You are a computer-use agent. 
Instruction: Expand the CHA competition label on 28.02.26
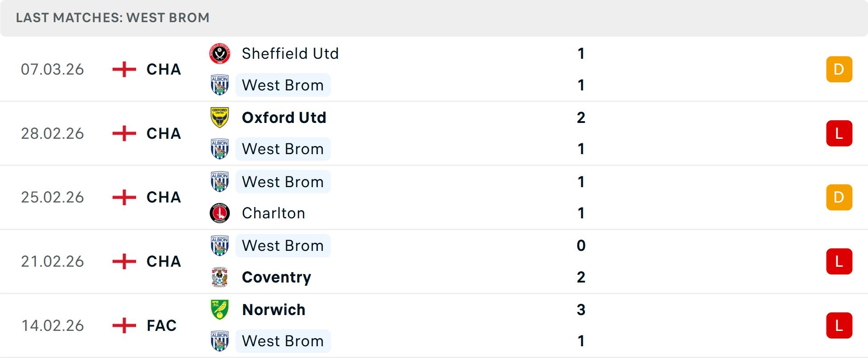pyautogui.click(x=163, y=133)
